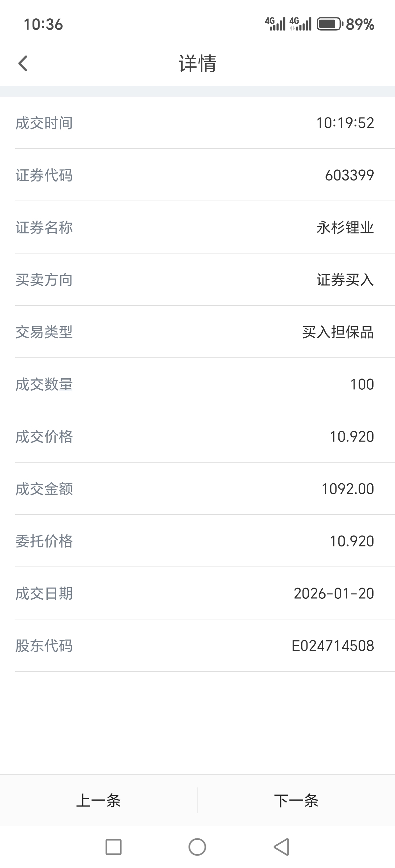Go to next record with 下一条
The image size is (395, 868).
[x=296, y=800]
